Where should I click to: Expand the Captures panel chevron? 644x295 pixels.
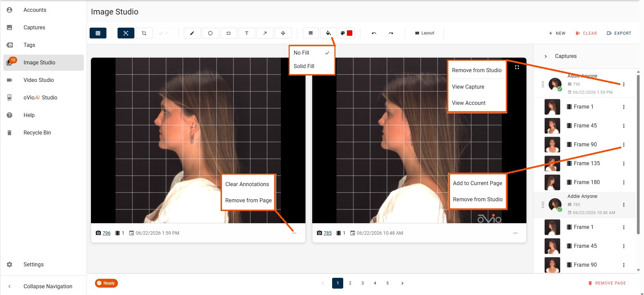(x=546, y=56)
